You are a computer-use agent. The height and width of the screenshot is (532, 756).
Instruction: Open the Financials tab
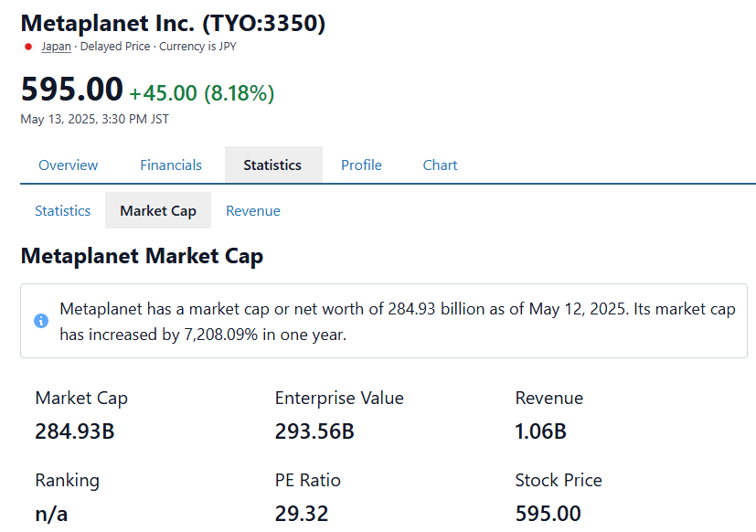pyautogui.click(x=170, y=165)
